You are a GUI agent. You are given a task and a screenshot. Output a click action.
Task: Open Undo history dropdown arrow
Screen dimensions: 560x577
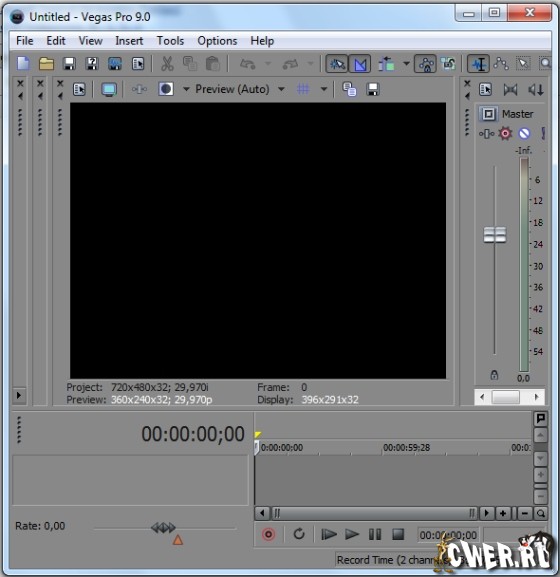(x=268, y=64)
